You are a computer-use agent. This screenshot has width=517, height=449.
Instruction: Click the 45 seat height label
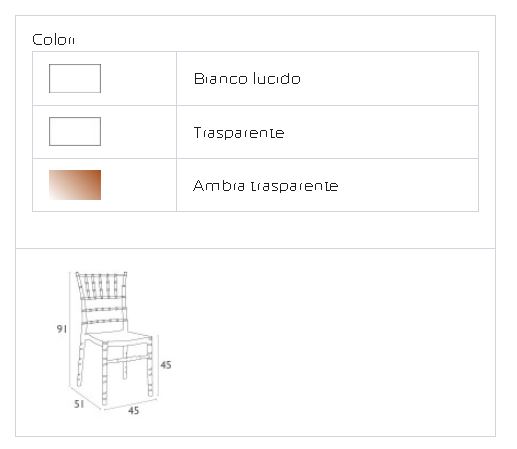(166, 365)
